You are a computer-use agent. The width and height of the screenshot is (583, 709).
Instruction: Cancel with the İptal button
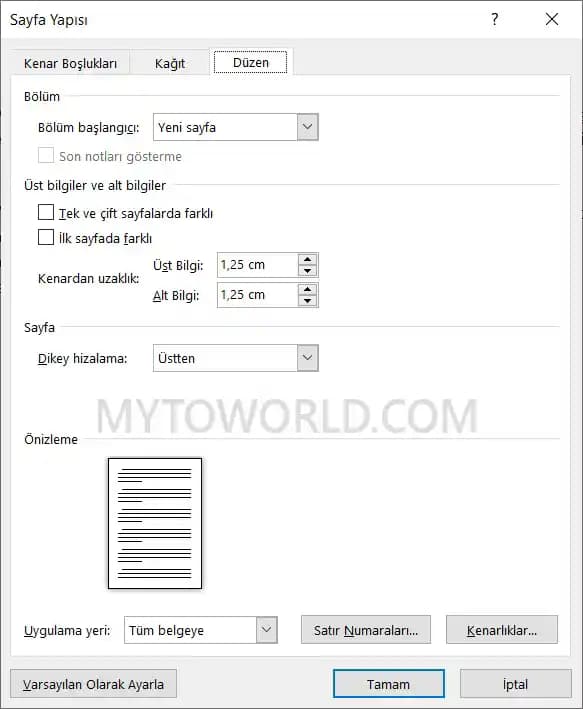pyautogui.click(x=516, y=684)
